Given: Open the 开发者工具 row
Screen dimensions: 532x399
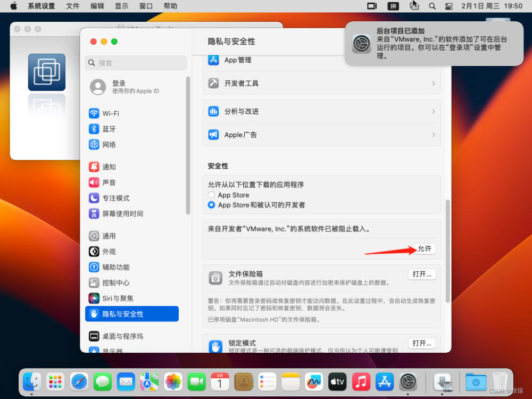Looking at the screenshot, I should click(322, 83).
